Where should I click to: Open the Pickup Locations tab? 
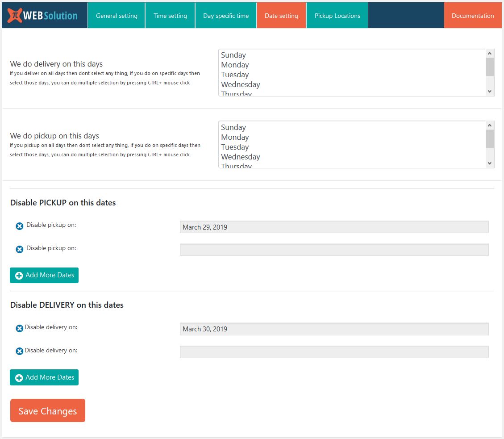pyautogui.click(x=337, y=16)
